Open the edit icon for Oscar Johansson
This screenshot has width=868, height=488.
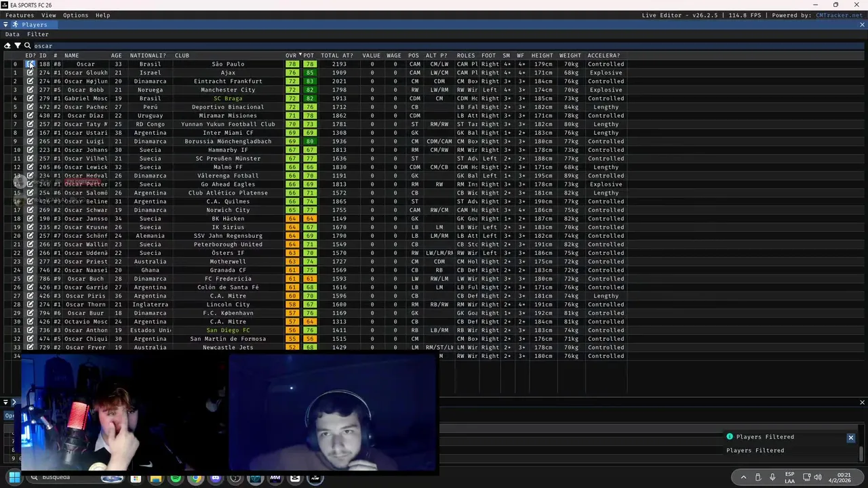30,150
